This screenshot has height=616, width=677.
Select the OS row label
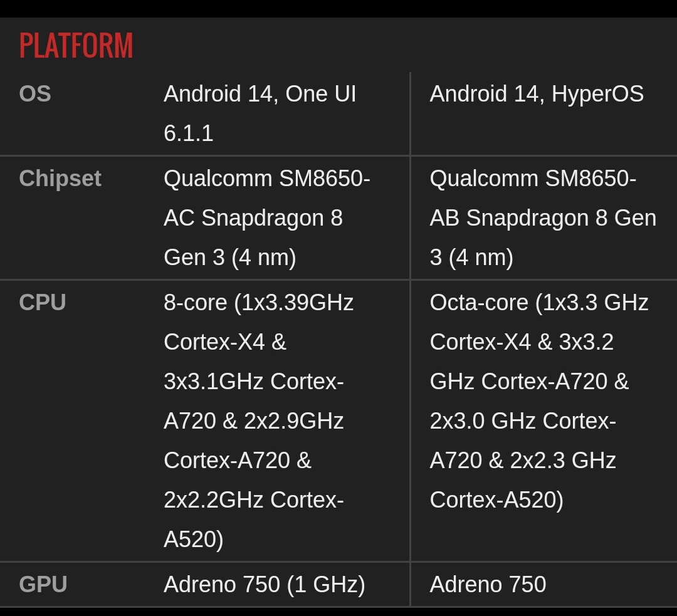[x=35, y=94]
